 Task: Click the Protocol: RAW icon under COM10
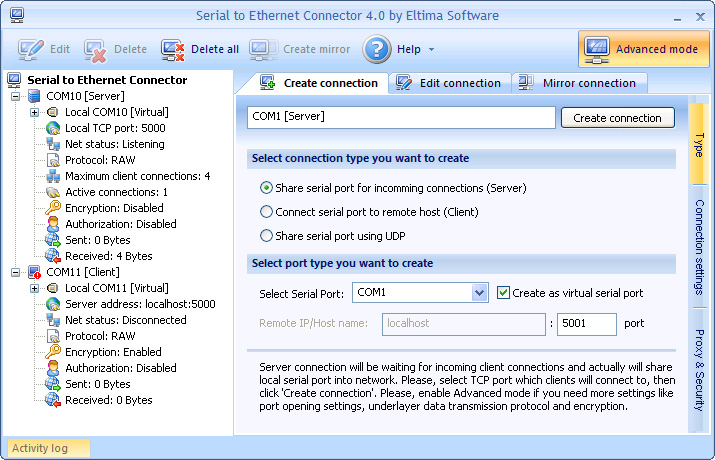tap(53, 160)
